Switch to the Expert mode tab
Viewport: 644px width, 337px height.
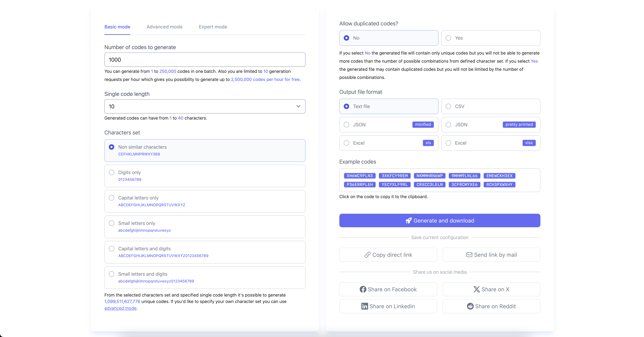click(213, 27)
